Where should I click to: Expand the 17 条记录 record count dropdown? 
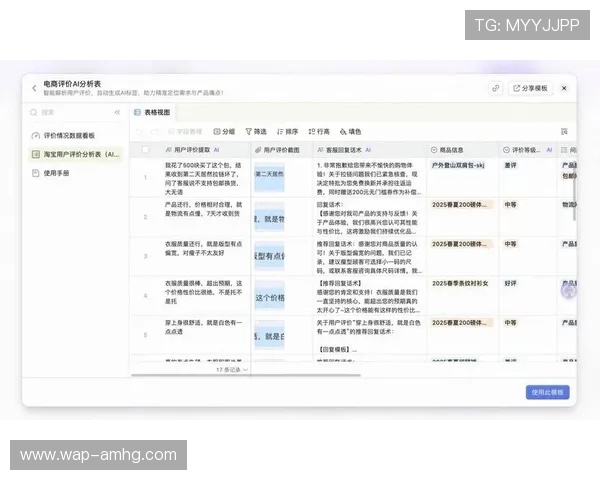[232, 369]
